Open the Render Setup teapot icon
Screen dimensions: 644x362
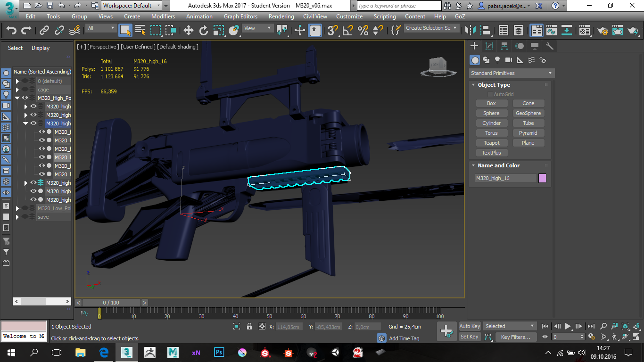coord(603,31)
